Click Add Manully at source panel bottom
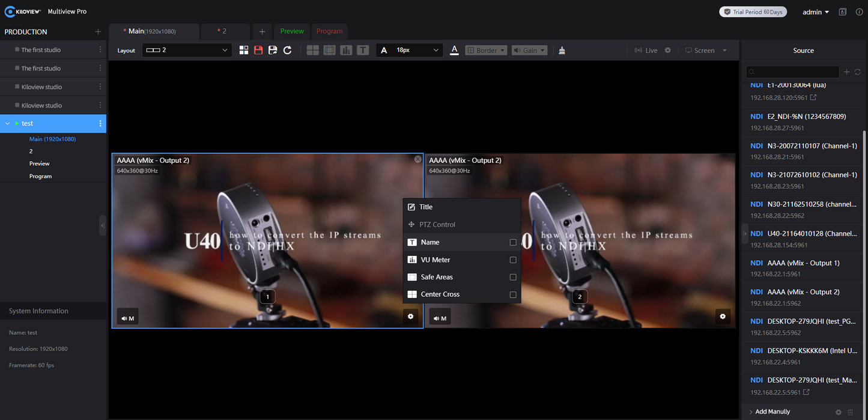This screenshot has height=420, width=868. click(x=773, y=411)
